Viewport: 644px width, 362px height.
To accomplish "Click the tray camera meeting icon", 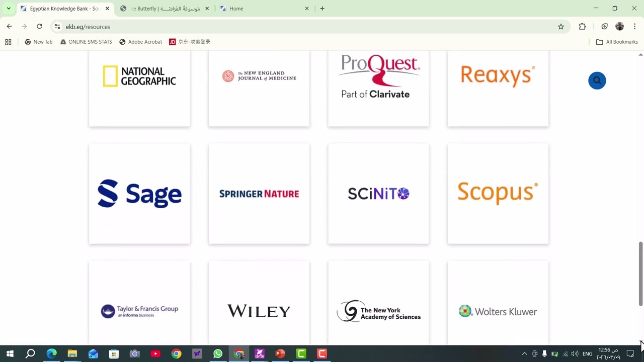I will coord(535,354).
